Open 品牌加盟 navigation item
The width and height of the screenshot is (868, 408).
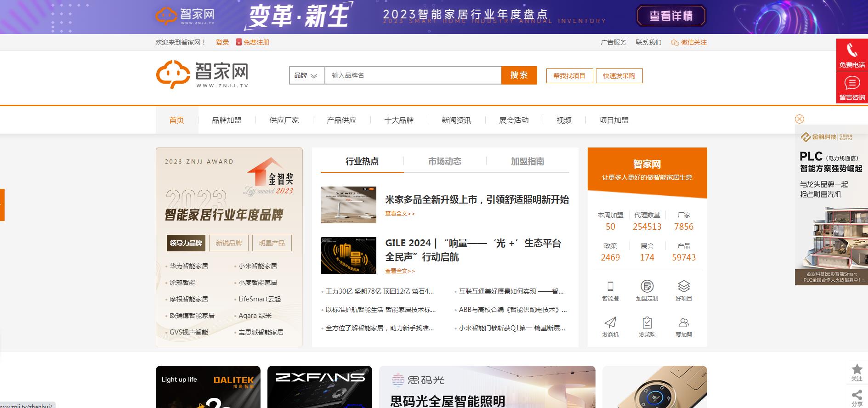click(227, 120)
